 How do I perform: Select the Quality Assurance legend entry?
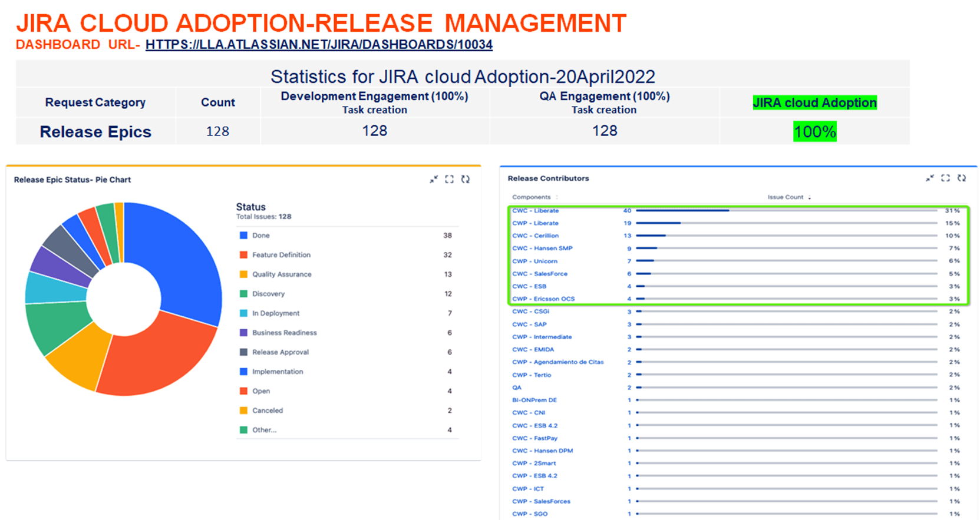(282, 274)
